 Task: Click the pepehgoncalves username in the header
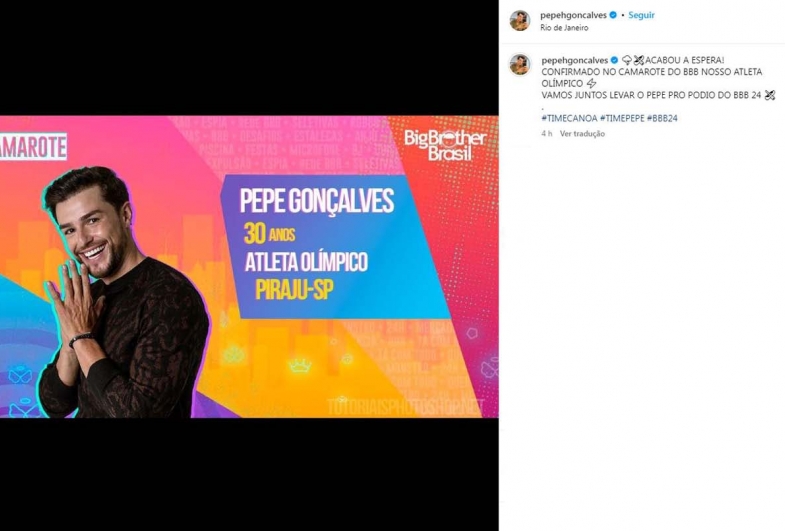point(573,15)
